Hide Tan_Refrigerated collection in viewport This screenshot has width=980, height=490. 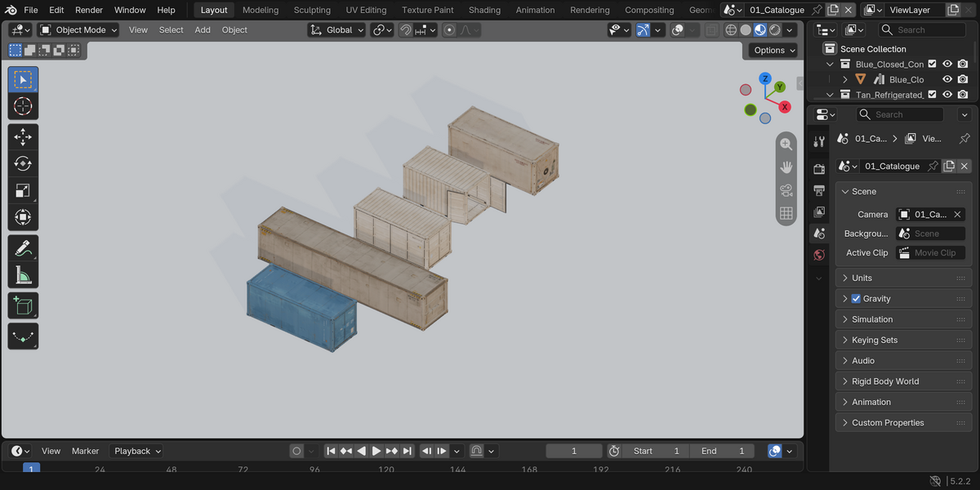point(947,95)
